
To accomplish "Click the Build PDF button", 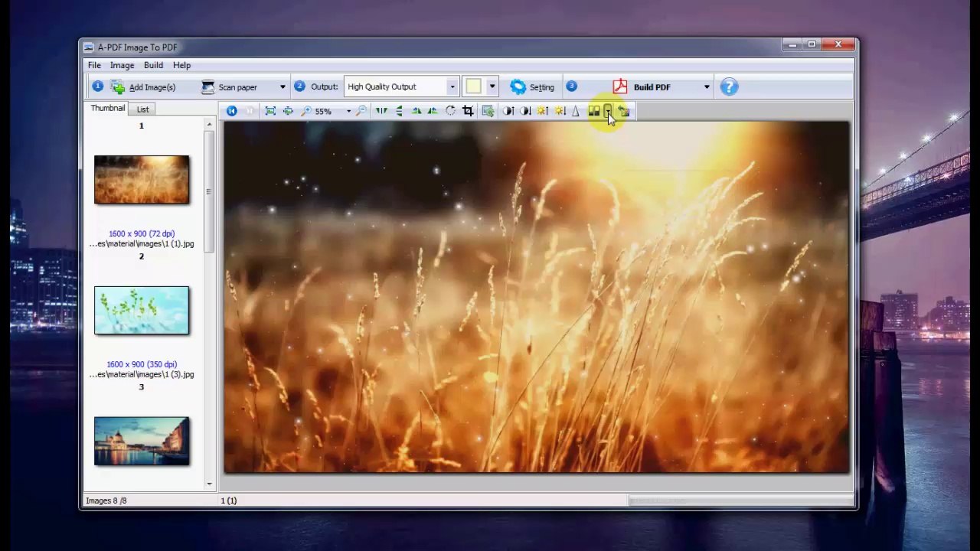I will (642, 87).
